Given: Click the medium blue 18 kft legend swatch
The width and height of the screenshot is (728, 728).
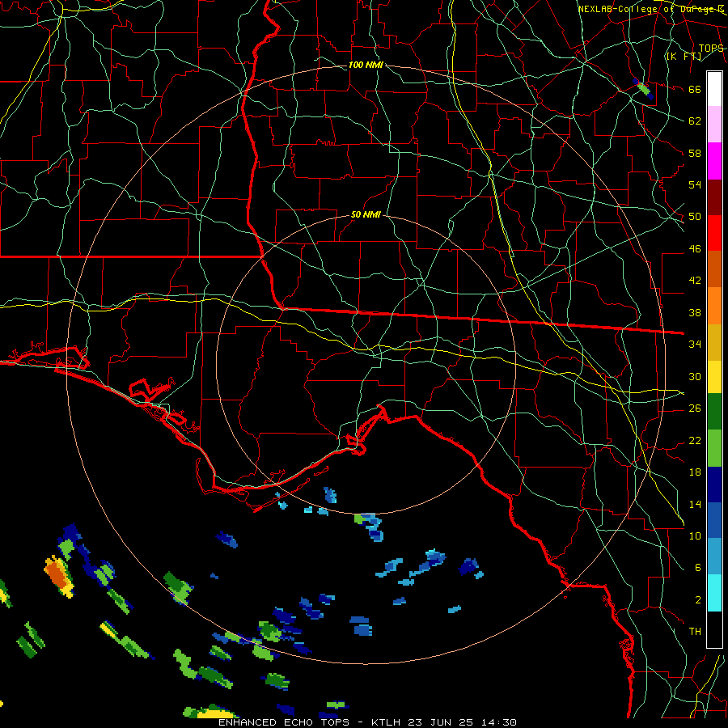Looking at the screenshot, I should click(714, 520).
